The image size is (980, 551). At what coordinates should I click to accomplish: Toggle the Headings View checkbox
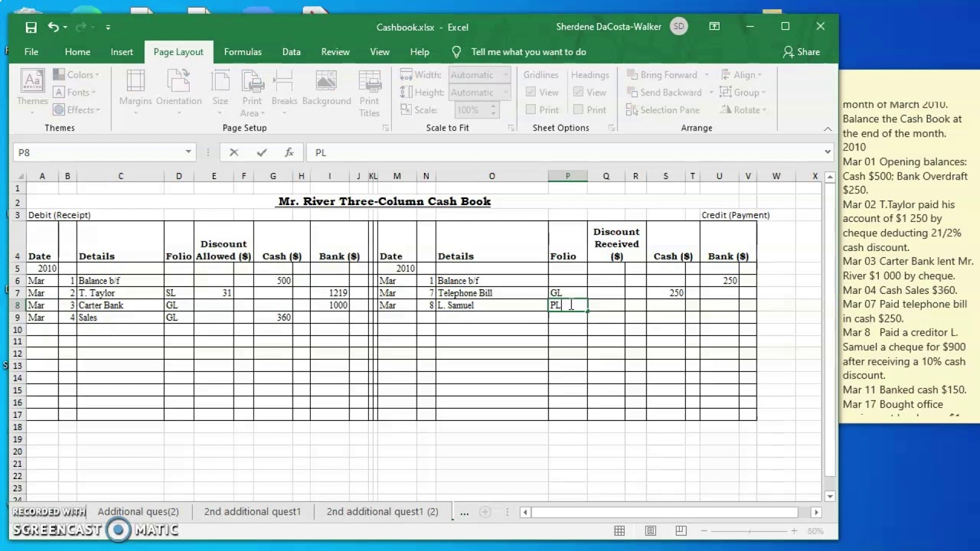tap(578, 93)
